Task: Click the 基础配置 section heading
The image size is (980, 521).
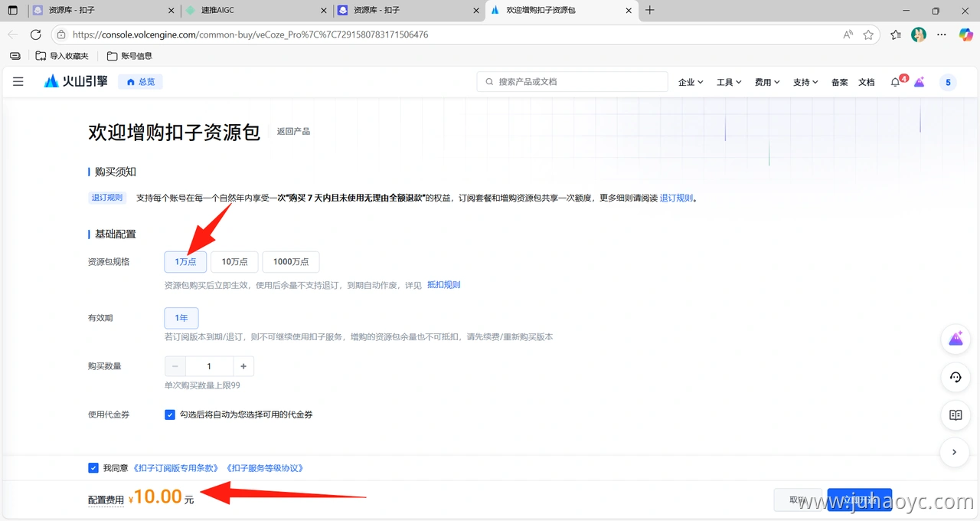Action: click(116, 234)
